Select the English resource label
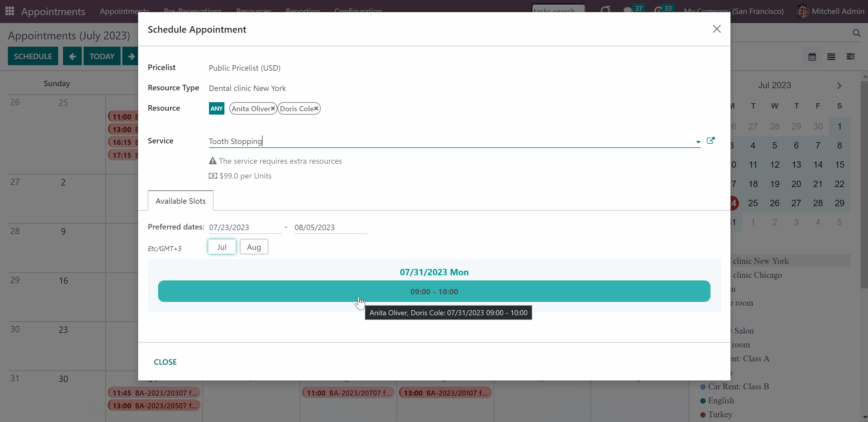 (721, 400)
